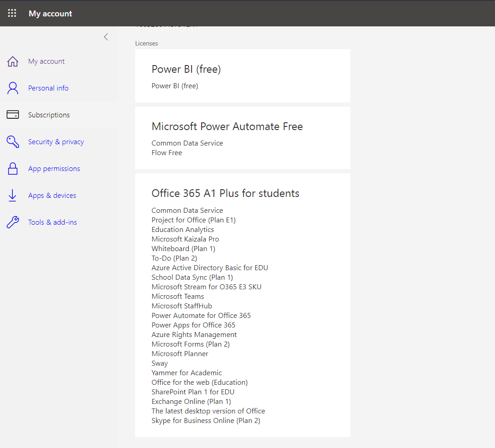Select the Power BI (free) license card heading
Screen dimensions: 495x448
coord(186,69)
